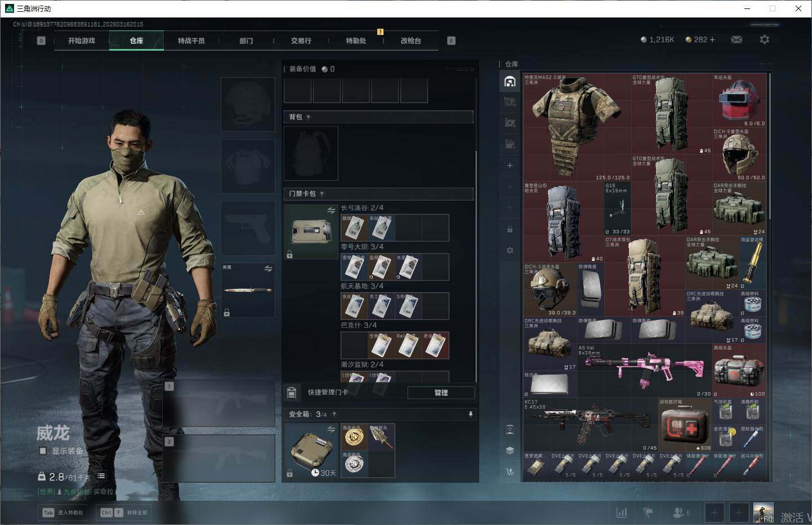Select the G18 9x19mm pistol
This screenshot has height=525, width=812.
pos(618,208)
